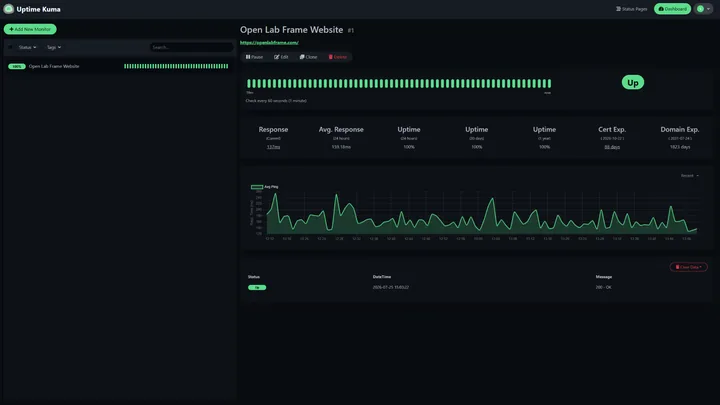This screenshot has height=405, width=720.
Task: Open the Clear Data dropdown button
Action: (x=688, y=267)
